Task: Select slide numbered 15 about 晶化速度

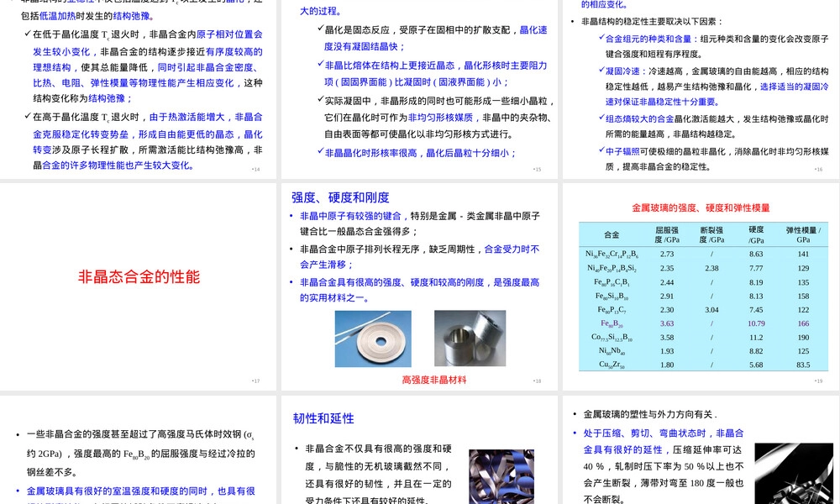Action: 419,89
